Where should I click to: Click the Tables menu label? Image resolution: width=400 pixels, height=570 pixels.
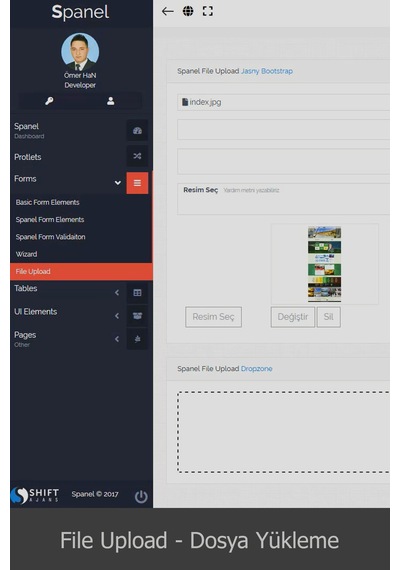click(x=25, y=288)
